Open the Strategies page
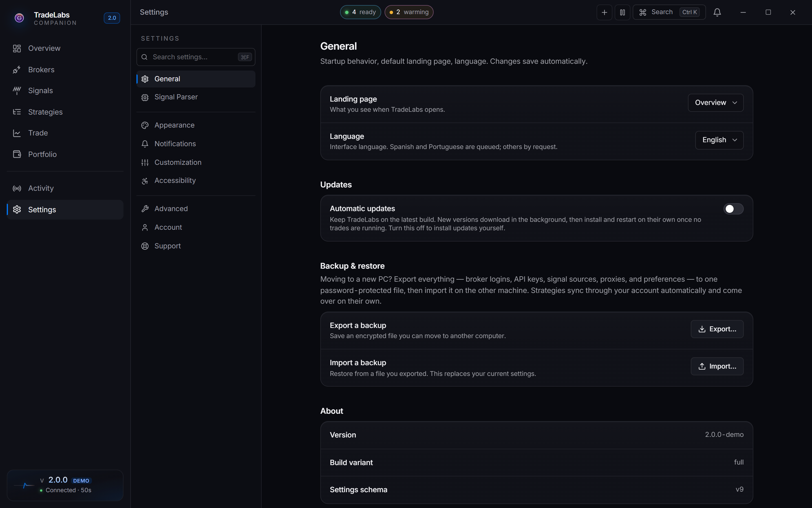The height and width of the screenshot is (508, 812). [x=65, y=112]
